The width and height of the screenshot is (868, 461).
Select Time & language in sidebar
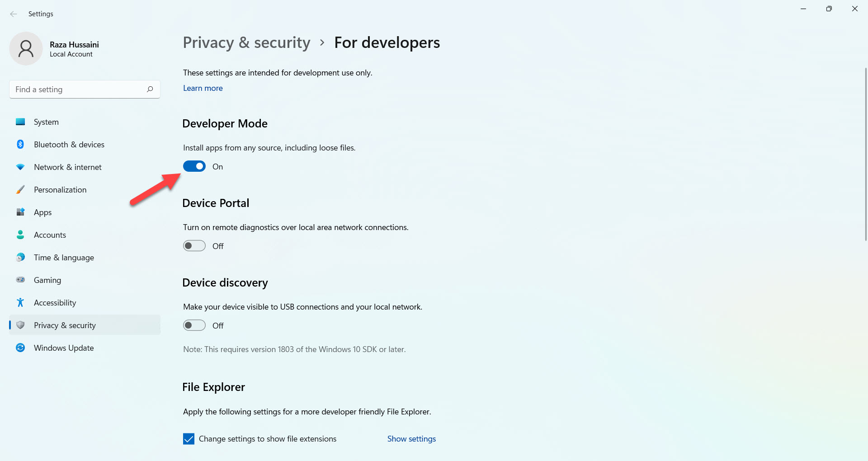(x=64, y=258)
